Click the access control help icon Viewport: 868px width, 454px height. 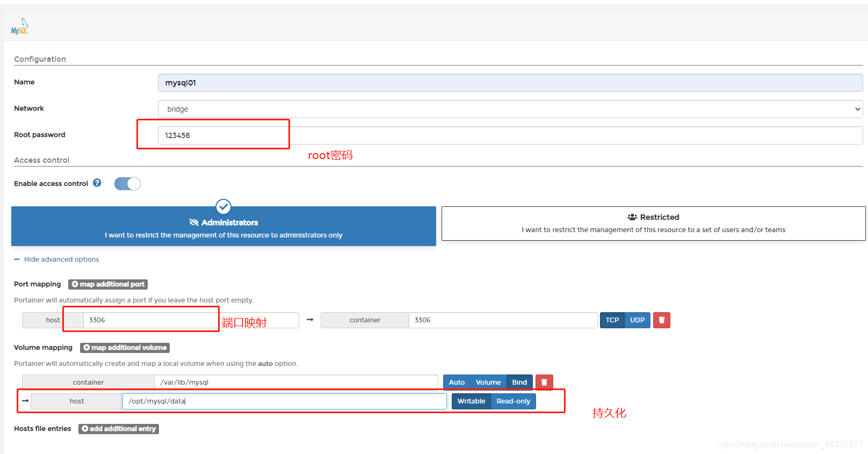click(97, 183)
